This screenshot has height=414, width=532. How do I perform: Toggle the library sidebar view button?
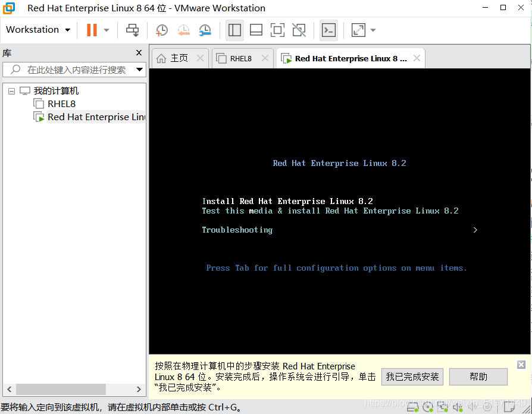234,30
